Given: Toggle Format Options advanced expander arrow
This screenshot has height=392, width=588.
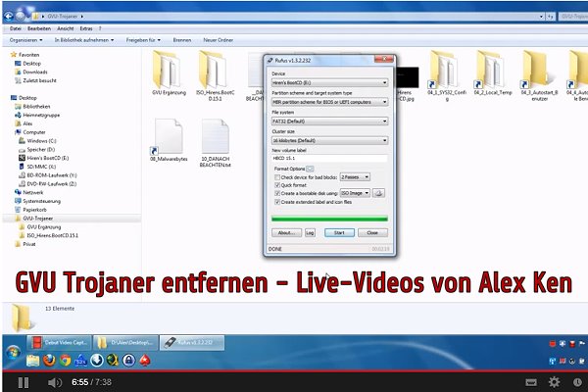Looking at the screenshot, I should [310, 169].
